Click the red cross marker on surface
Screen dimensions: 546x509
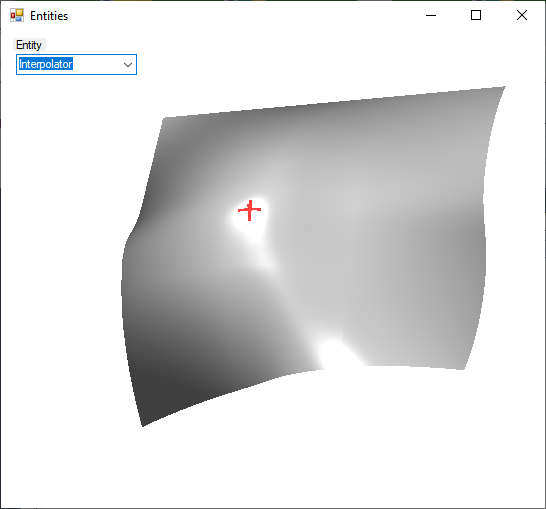pyautogui.click(x=249, y=210)
